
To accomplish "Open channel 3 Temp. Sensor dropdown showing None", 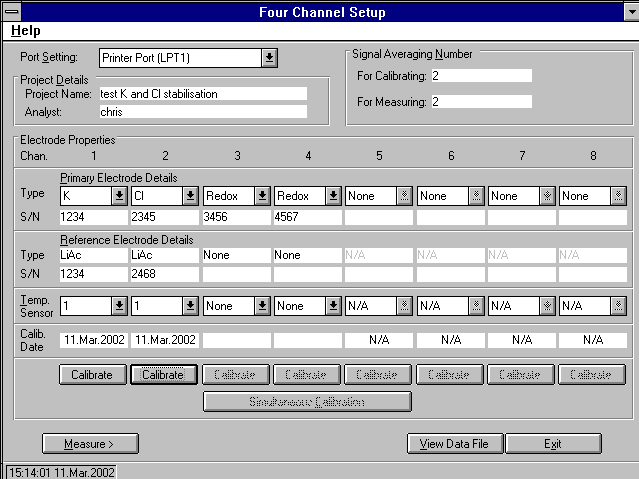I will [x=262, y=306].
